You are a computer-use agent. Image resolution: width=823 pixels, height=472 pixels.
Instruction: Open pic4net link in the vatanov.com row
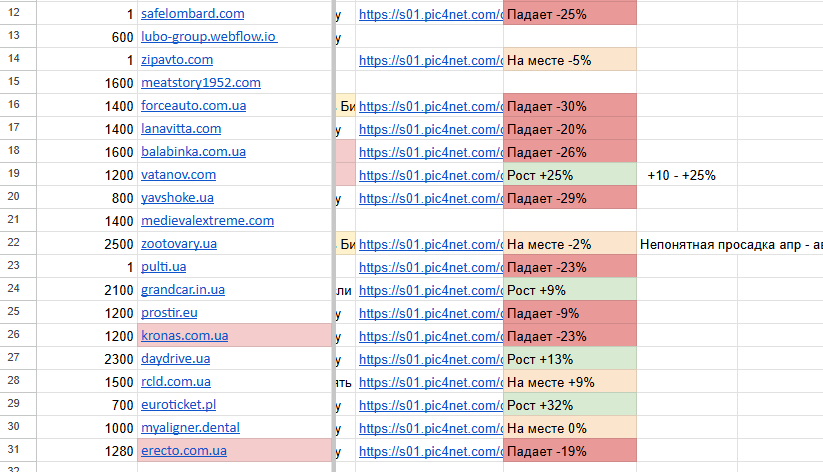click(430, 175)
